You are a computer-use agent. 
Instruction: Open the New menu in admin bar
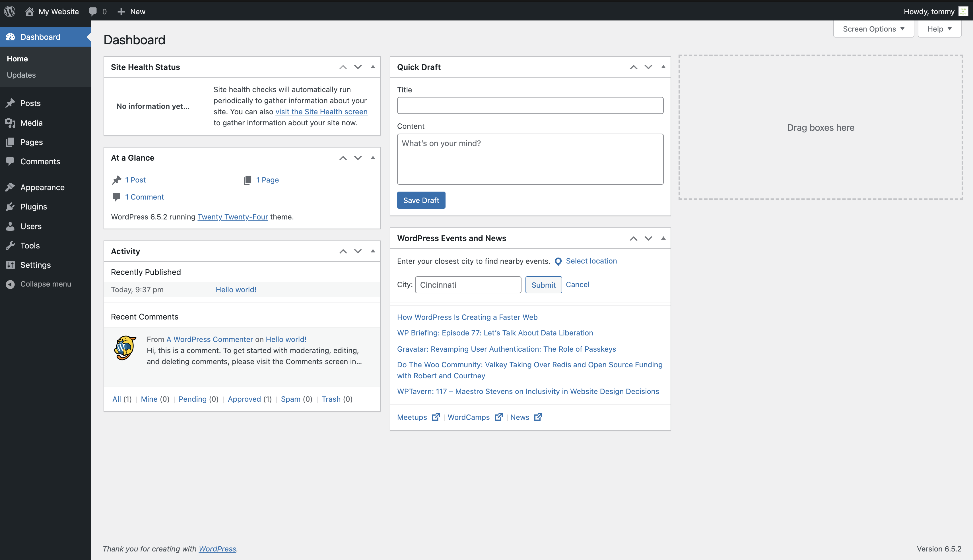(131, 12)
